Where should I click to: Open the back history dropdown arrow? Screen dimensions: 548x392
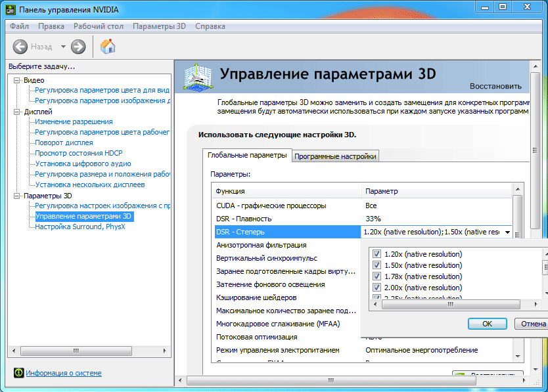coord(63,47)
